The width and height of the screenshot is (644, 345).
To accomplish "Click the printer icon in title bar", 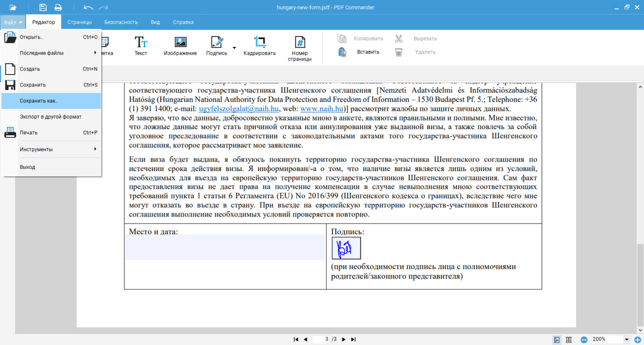I will 58,7.
